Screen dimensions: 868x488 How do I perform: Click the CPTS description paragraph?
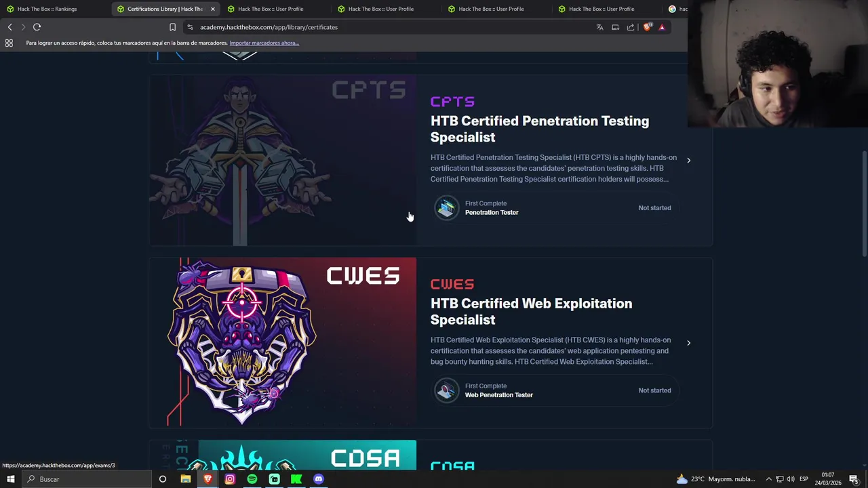pyautogui.click(x=553, y=168)
